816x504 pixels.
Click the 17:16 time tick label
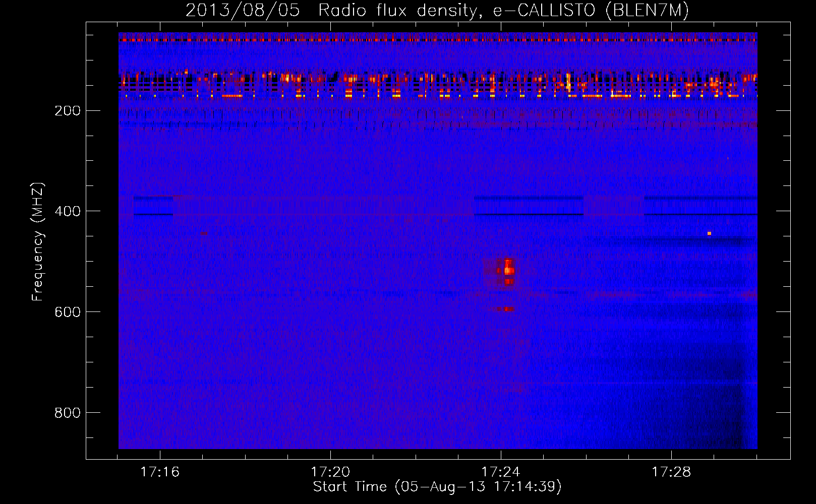click(x=160, y=472)
